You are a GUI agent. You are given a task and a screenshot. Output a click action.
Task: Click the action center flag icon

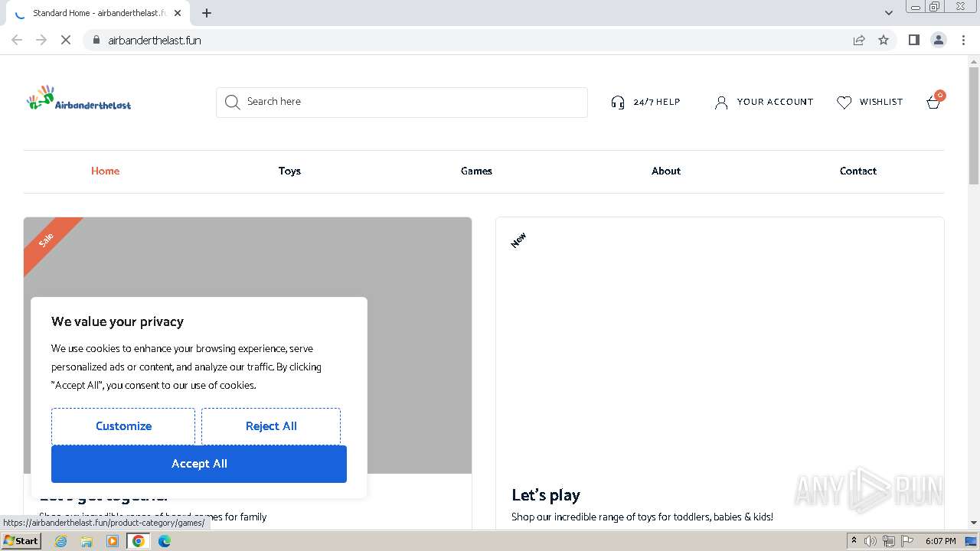tap(907, 541)
